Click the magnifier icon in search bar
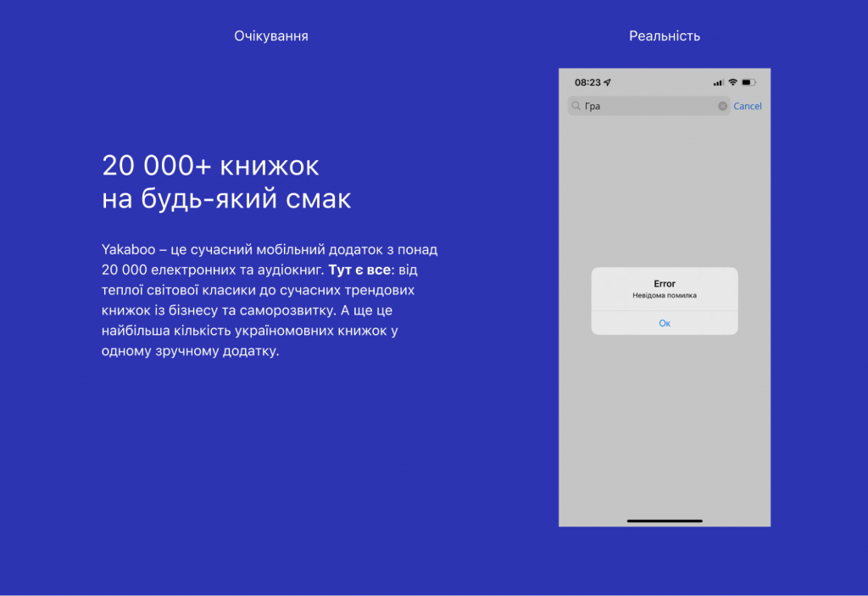Image resolution: width=868 pixels, height=596 pixels. (x=576, y=106)
